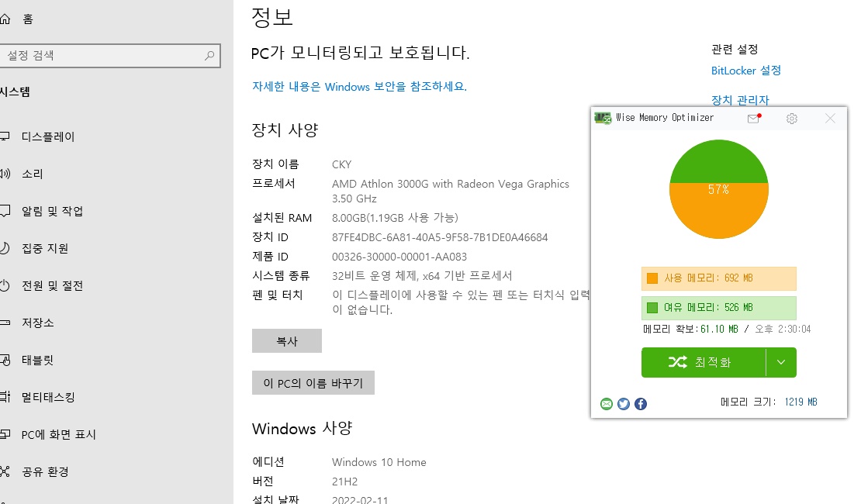The width and height of the screenshot is (861, 504).
Task: Open the Windows 보안 details link
Action: pyautogui.click(x=359, y=87)
